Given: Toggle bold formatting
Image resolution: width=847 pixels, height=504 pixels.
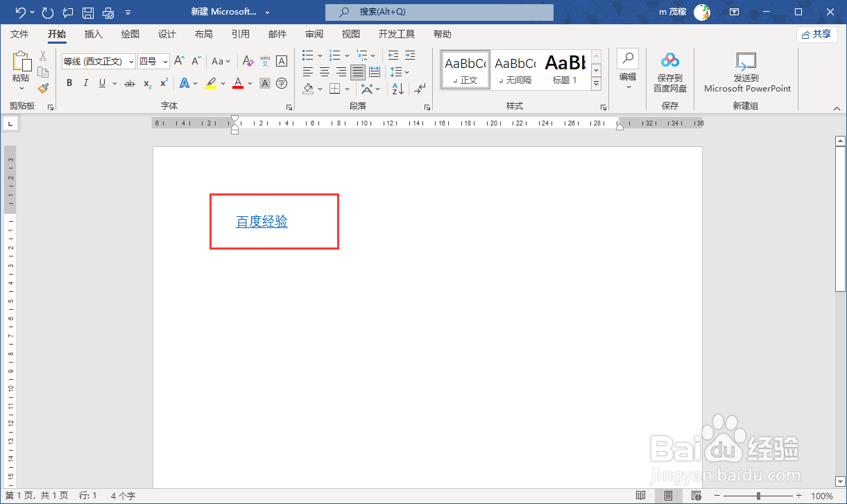Looking at the screenshot, I should 69,83.
